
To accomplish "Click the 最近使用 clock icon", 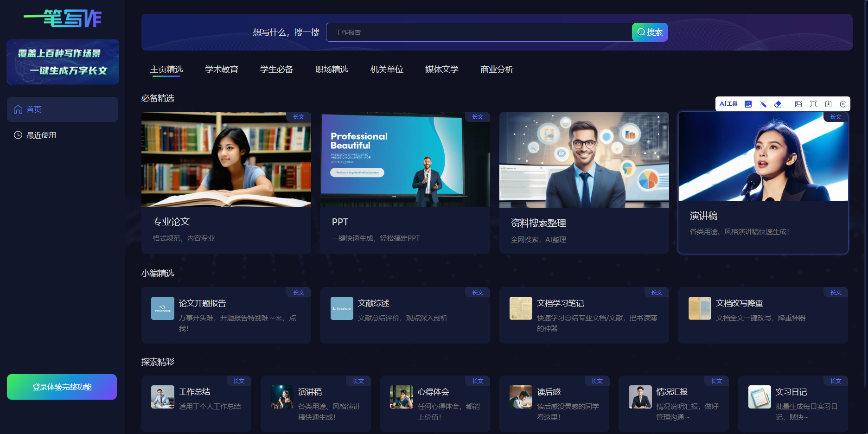I will (x=18, y=135).
